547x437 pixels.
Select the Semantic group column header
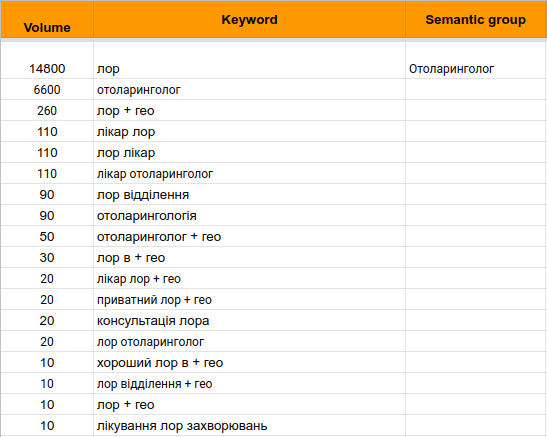[476, 20]
